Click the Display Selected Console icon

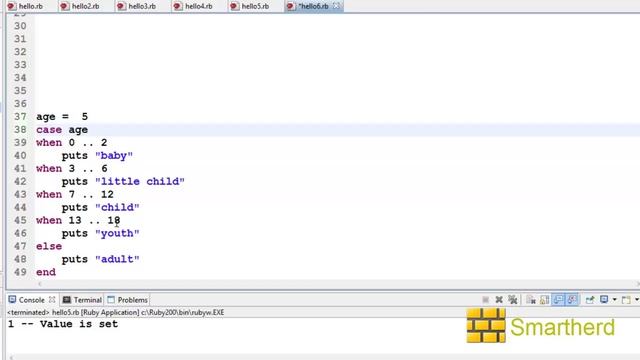[604, 300]
